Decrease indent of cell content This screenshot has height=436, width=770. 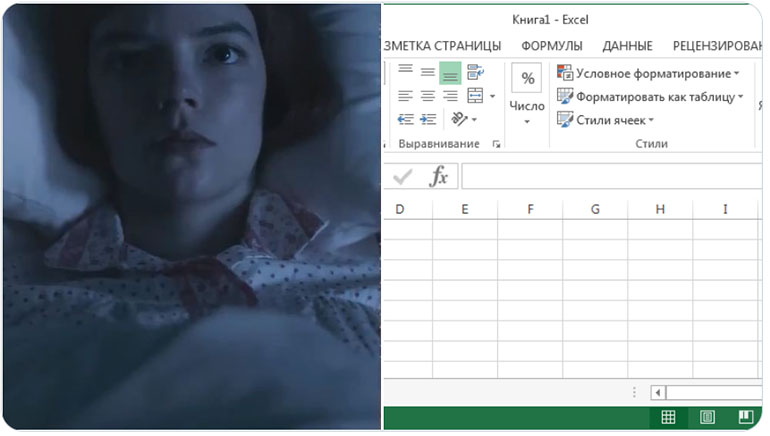click(x=406, y=119)
